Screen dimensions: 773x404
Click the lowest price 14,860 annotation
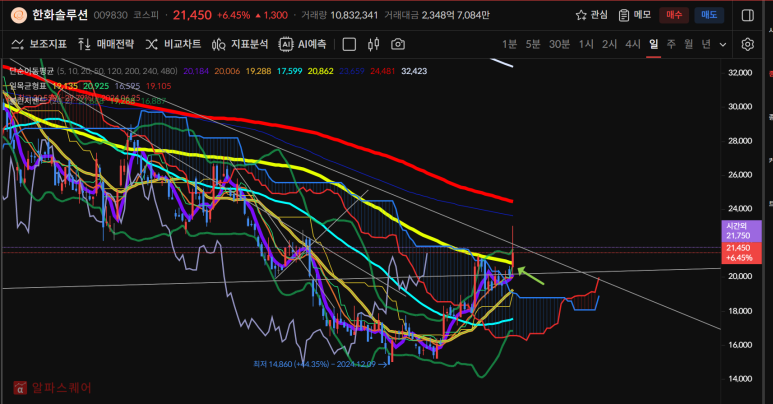coord(320,364)
